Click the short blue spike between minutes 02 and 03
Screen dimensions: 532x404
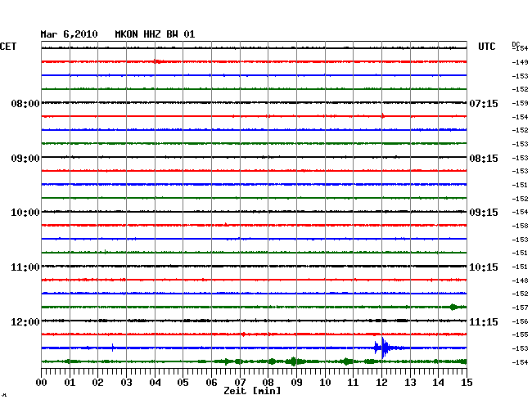click(x=113, y=348)
